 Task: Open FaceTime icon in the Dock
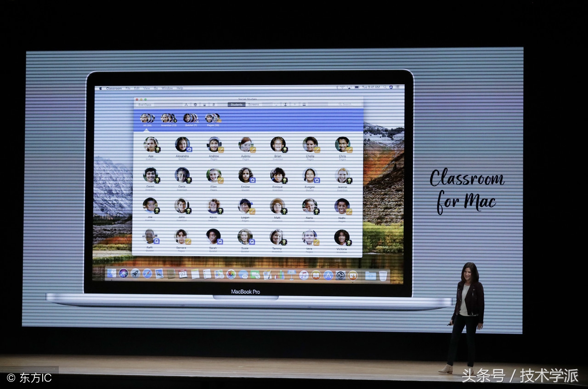click(255, 275)
